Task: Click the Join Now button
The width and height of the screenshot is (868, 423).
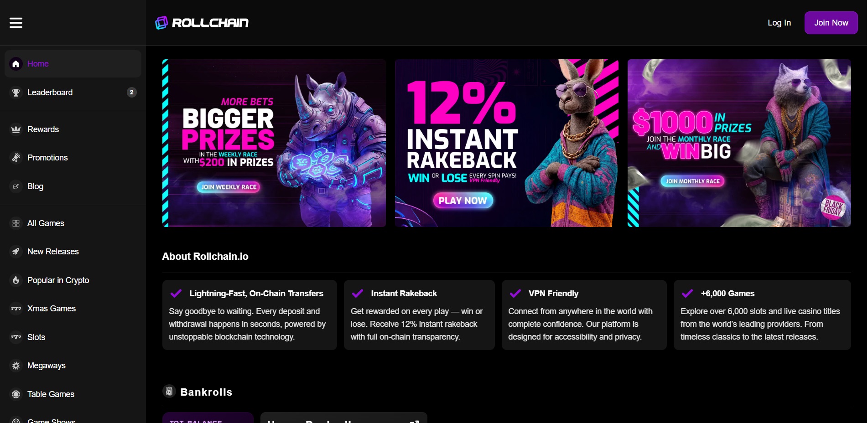Action: (831, 23)
